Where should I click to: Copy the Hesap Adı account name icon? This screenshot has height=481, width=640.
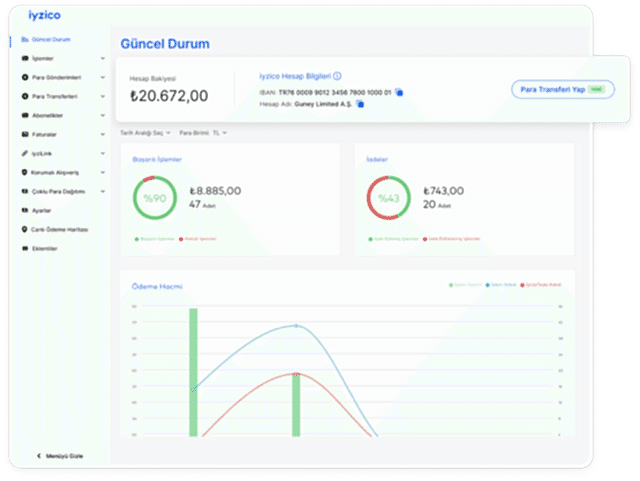pos(360,104)
